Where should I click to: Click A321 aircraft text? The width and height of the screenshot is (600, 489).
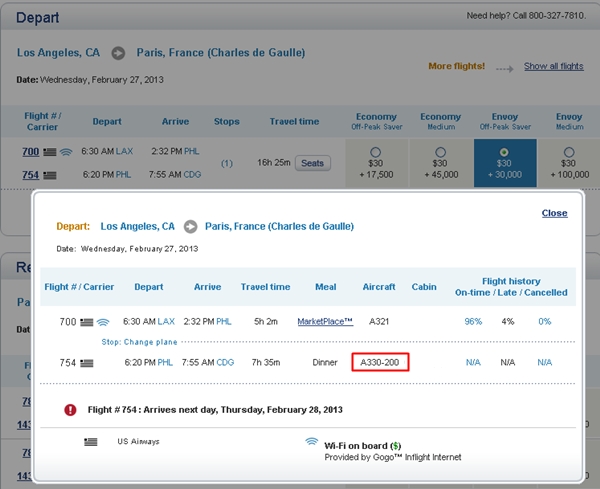click(x=379, y=321)
